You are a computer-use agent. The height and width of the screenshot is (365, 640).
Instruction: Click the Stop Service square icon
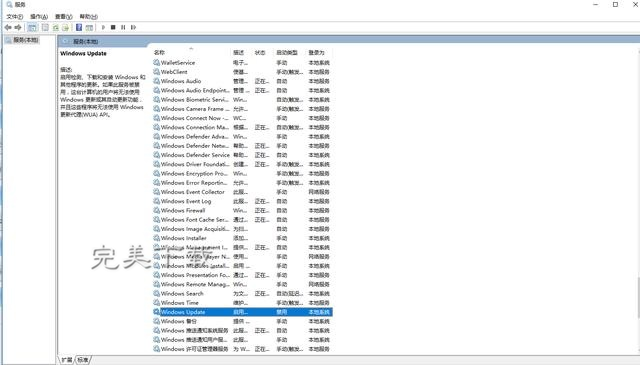(x=113, y=27)
